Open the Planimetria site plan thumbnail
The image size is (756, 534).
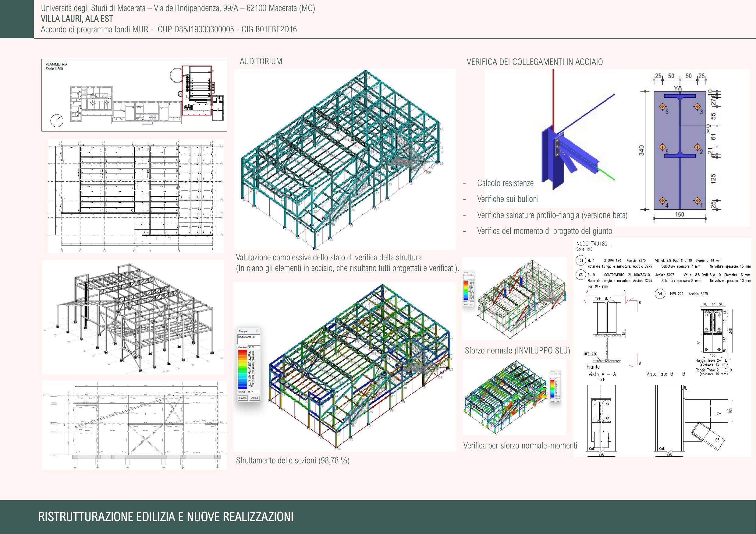coord(134,95)
